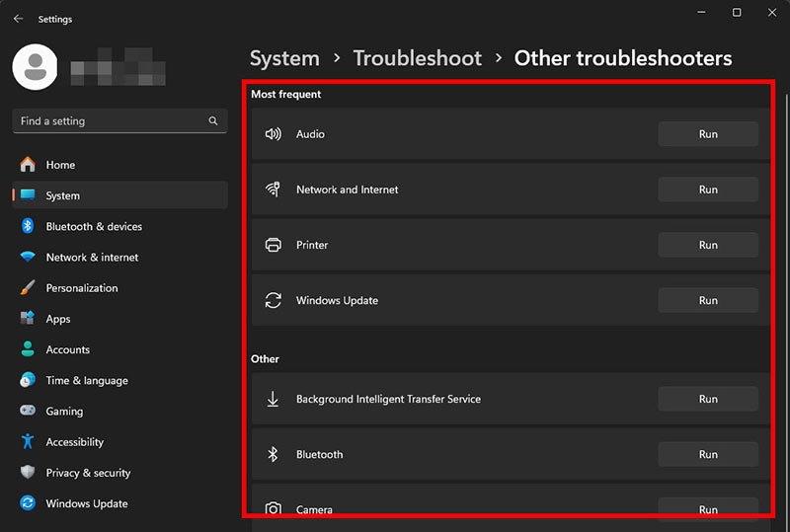Click the Accounts person icon
790x532 pixels.
coord(28,349)
